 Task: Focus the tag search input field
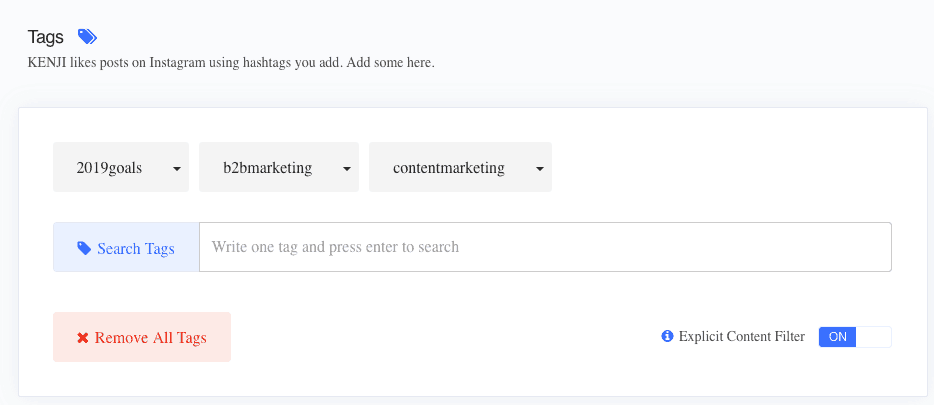point(545,247)
